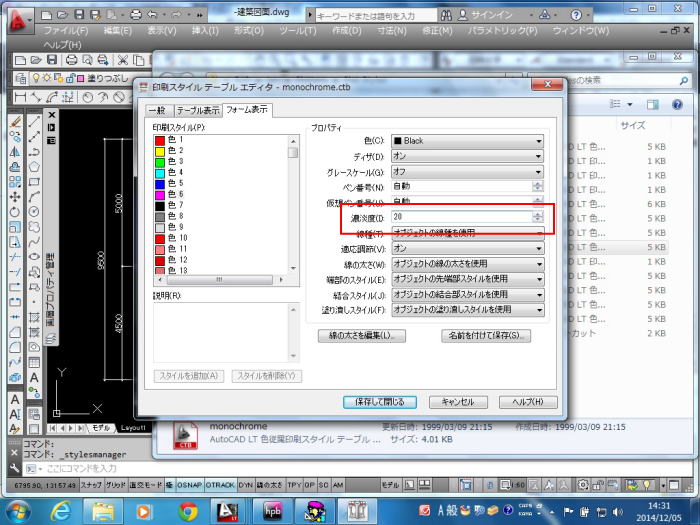Click the 濃淡度 value field showing 20
Screen dimensions: 700x525
[x=462, y=217]
